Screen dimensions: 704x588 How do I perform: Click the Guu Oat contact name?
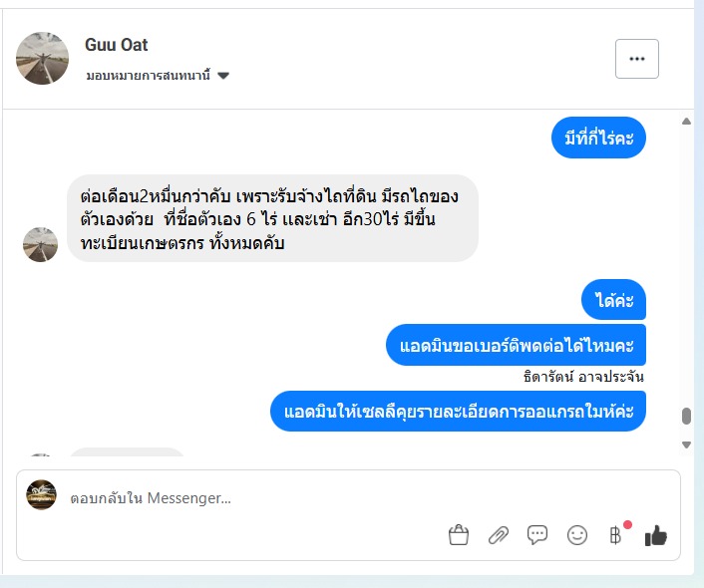(x=117, y=45)
